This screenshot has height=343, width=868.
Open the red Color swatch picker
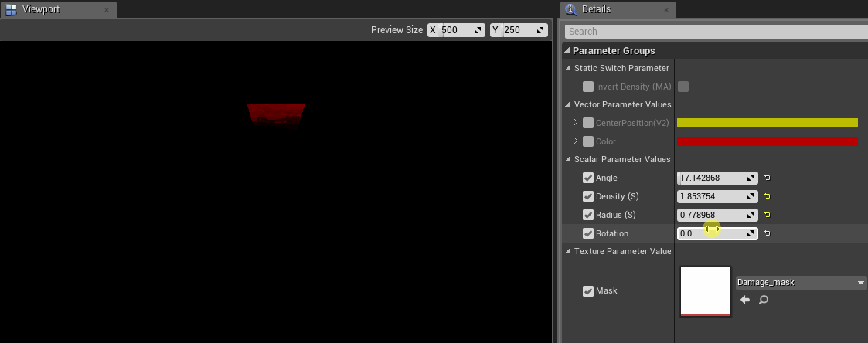click(768, 141)
